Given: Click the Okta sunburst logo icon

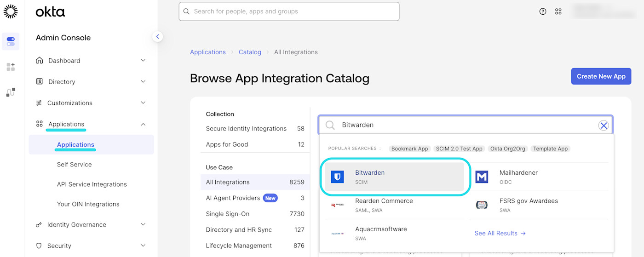Looking at the screenshot, I should pos(11,11).
